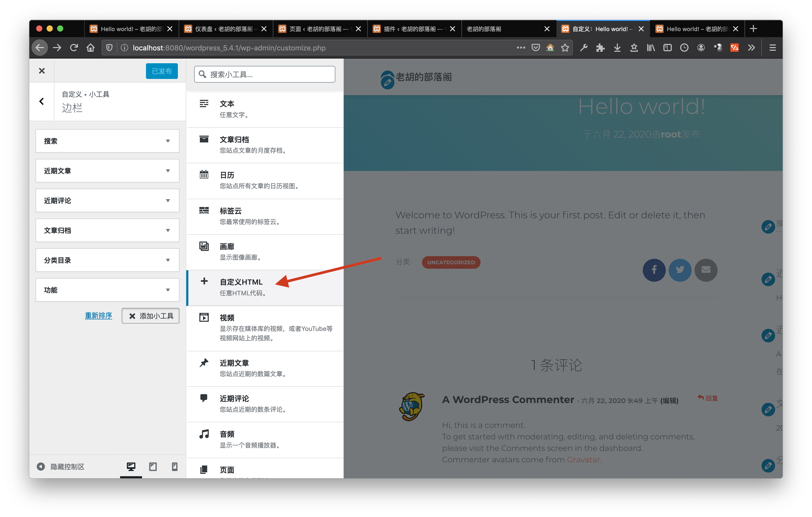Select the 自定义: Hello world! browser tab
The image size is (812, 517).
coord(603,29)
